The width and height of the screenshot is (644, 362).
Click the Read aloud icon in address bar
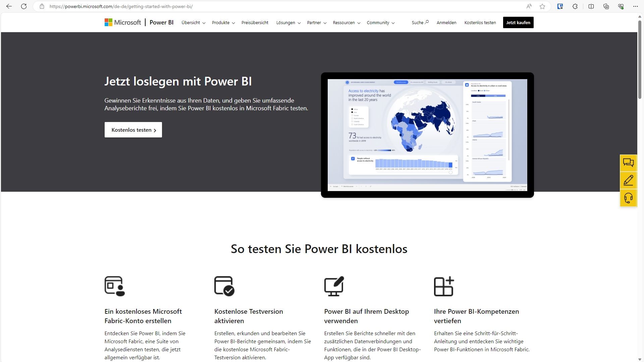click(x=529, y=6)
